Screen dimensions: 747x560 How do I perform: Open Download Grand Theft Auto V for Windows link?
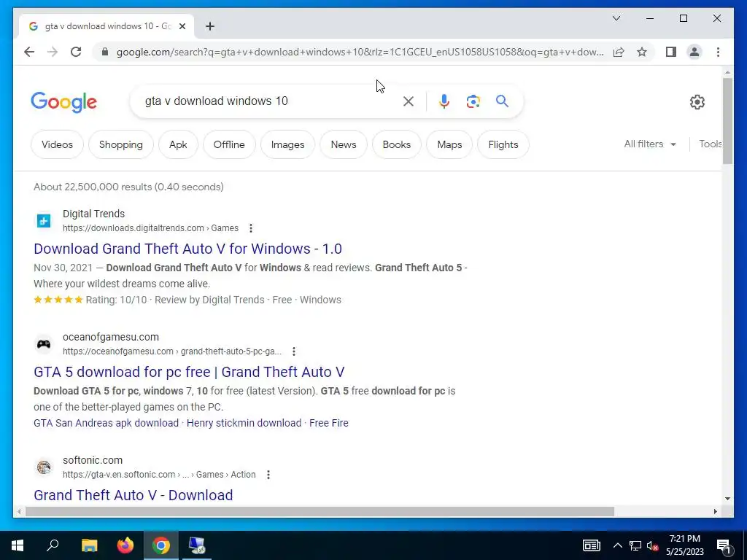coord(187,249)
